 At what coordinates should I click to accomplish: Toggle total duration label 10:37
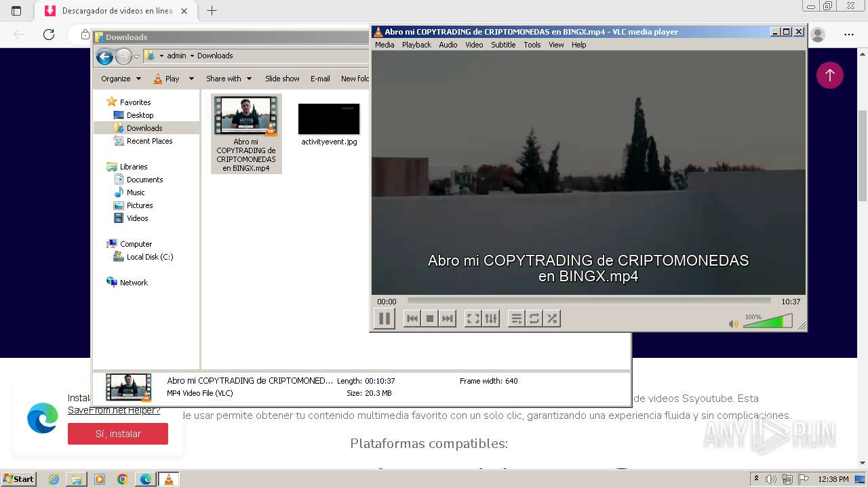791,302
